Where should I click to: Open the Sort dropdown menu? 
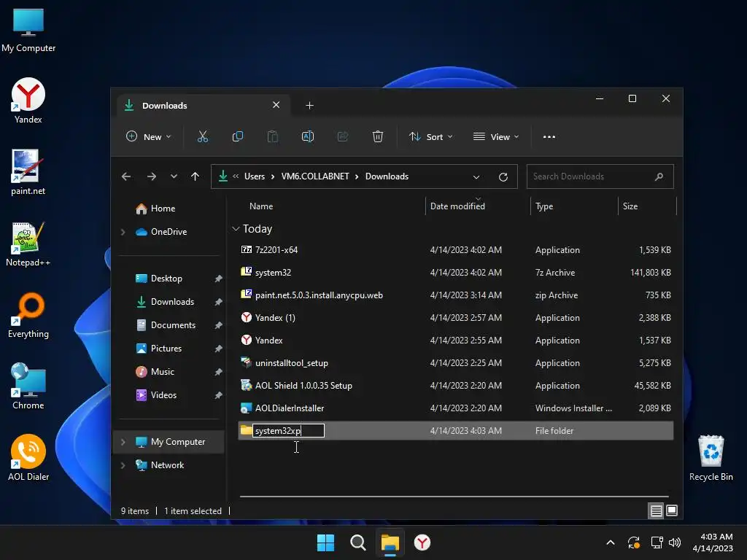pos(430,136)
